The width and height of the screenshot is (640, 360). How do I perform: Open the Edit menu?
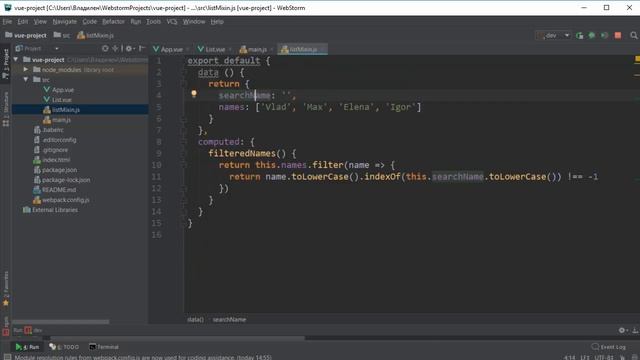point(22,22)
